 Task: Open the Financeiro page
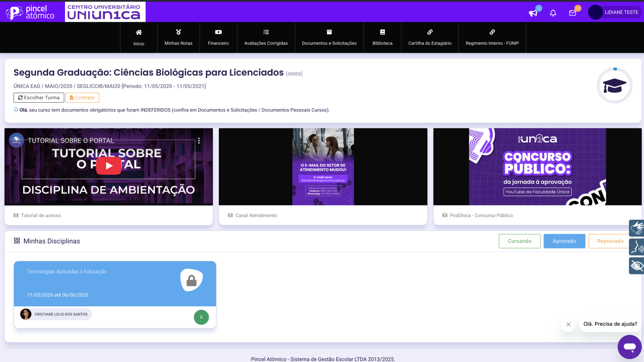(x=218, y=37)
